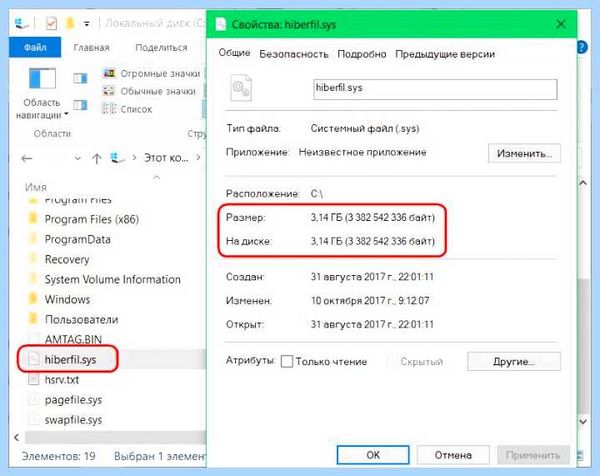Image resolution: width=600 pixels, height=476 pixels.
Task: Select the ProgramData folder
Action: click(78, 239)
